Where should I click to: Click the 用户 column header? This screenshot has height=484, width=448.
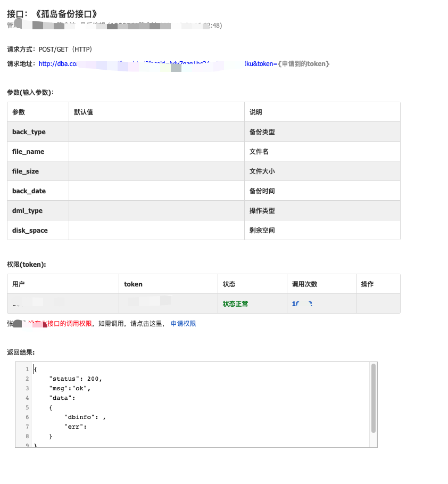point(18,284)
